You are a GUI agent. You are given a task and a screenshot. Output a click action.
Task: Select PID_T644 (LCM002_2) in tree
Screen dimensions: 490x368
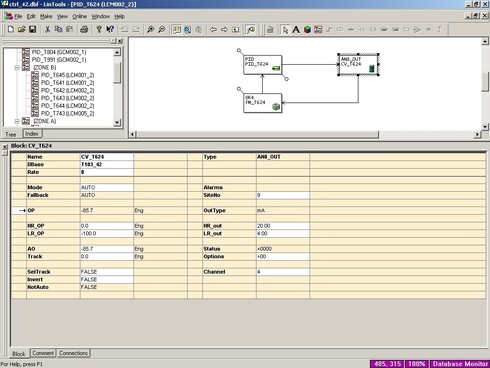coord(67,106)
